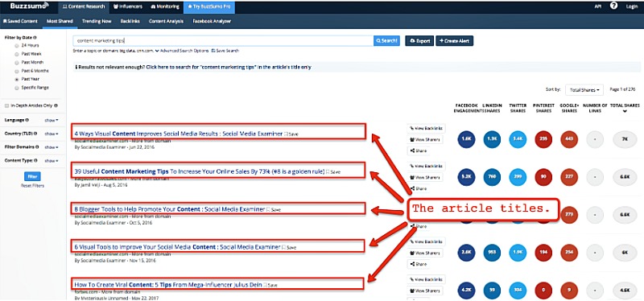Click the BuzzSumo logo

click(x=29, y=6)
